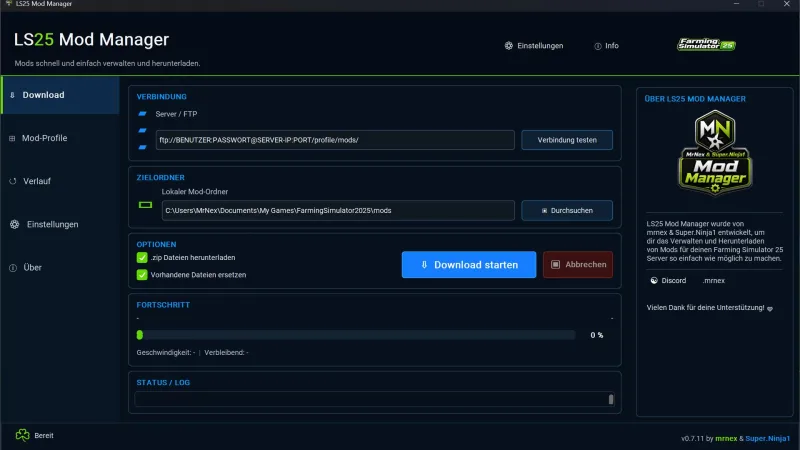This screenshot has height=450, width=800.
Task: Click the Mod Manager logo image
Action: tap(715, 153)
